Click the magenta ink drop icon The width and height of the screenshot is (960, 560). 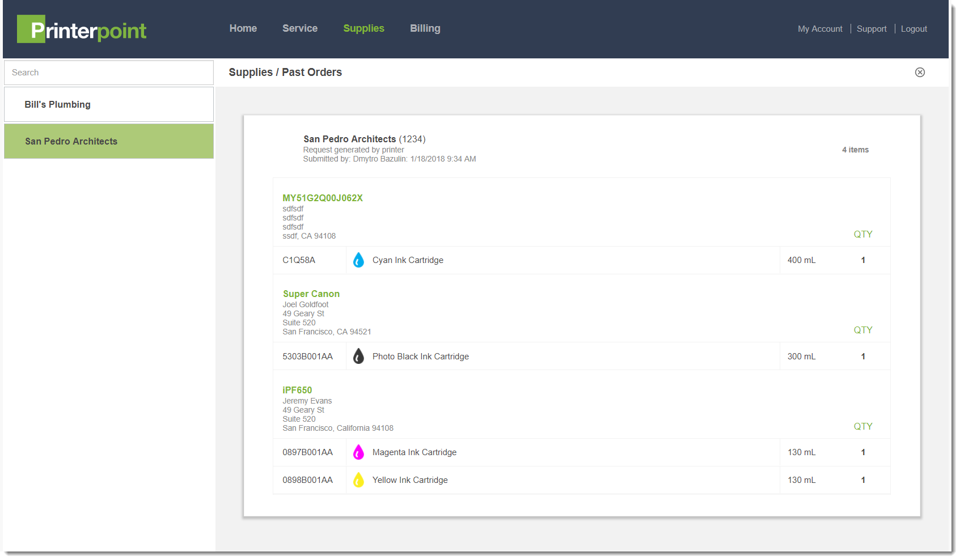click(358, 452)
